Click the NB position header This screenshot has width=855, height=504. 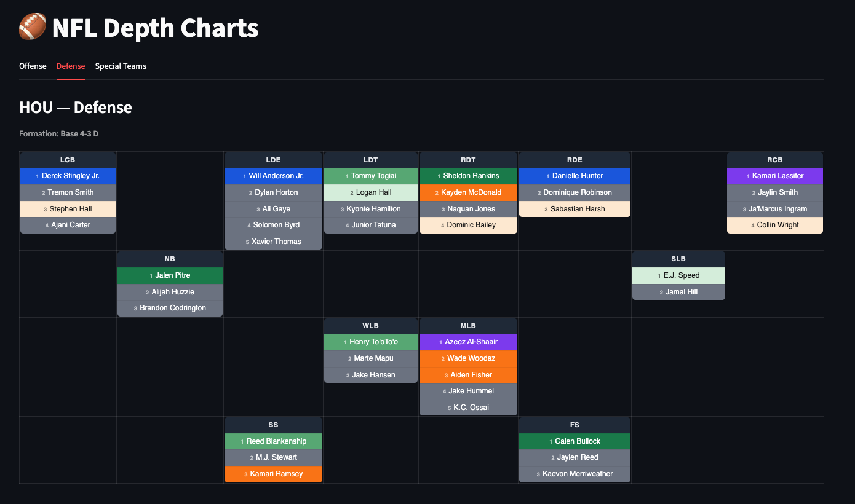click(x=170, y=259)
